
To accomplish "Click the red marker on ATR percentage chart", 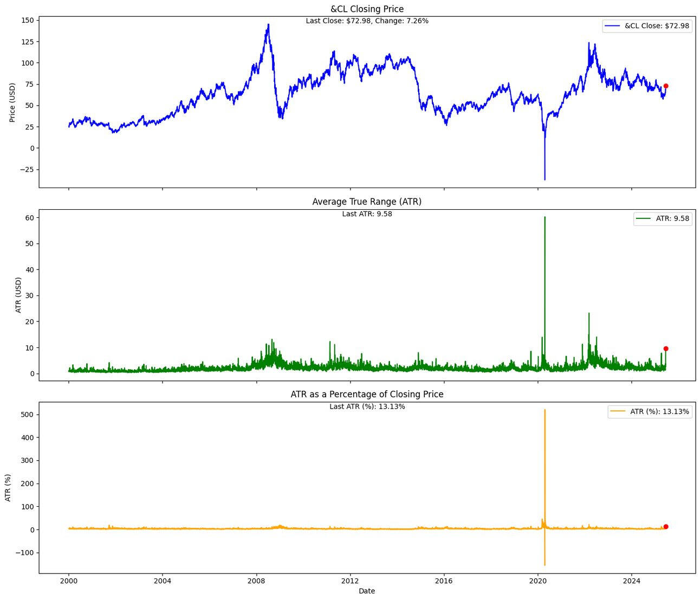I will pos(666,526).
